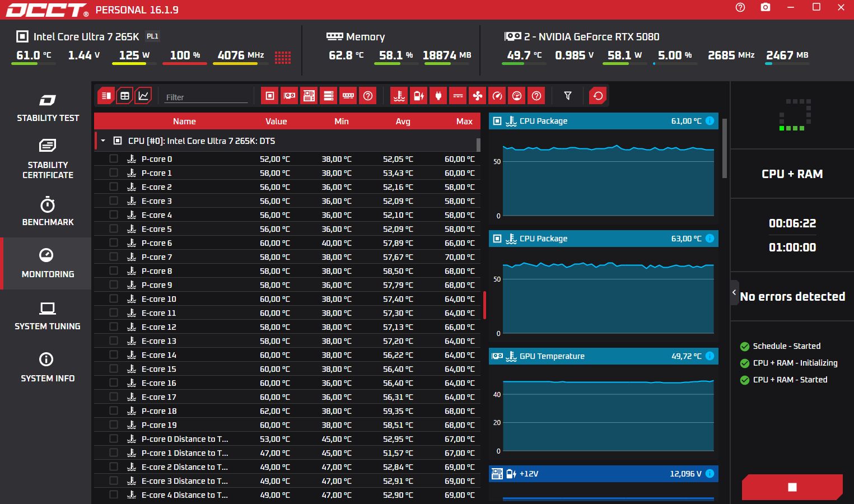Viewport: 854px width, 504px height.
Task: Click the PL1 badge next to the CPU name
Action: 152,36
